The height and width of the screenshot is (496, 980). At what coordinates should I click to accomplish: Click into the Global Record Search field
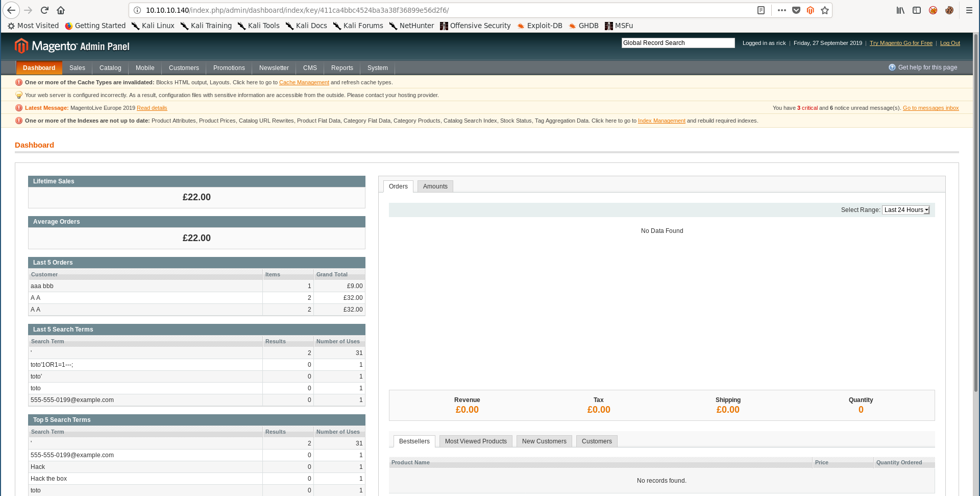(x=678, y=43)
